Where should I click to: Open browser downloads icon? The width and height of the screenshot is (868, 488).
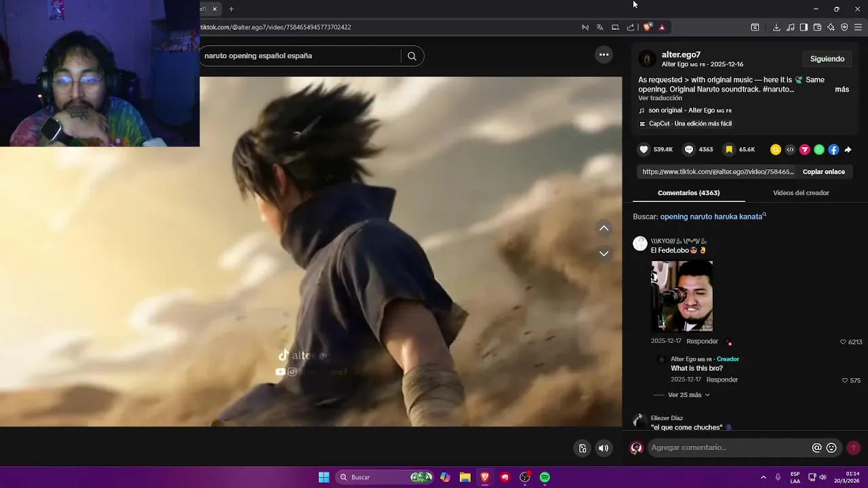pyautogui.click(x=776, y=27)
